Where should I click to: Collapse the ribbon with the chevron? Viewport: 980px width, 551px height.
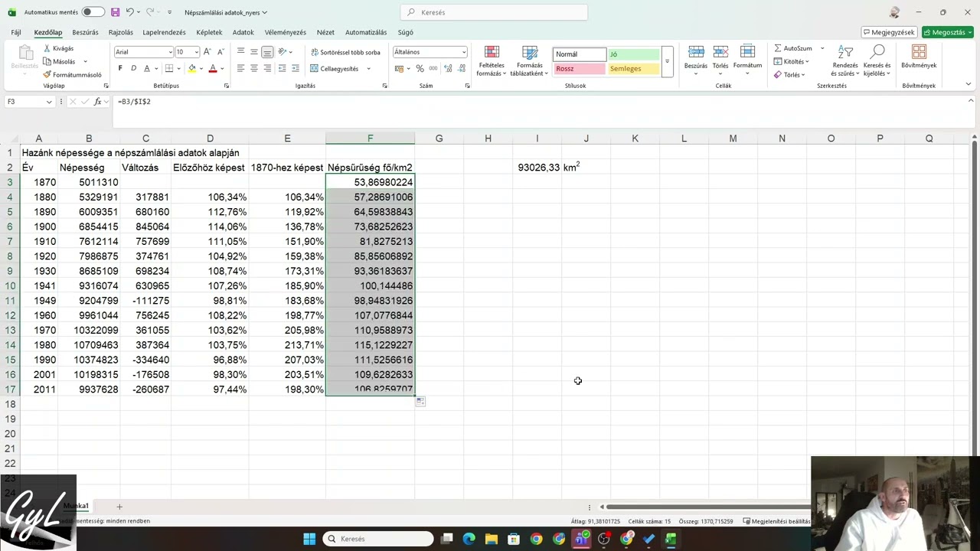point(969,85)
